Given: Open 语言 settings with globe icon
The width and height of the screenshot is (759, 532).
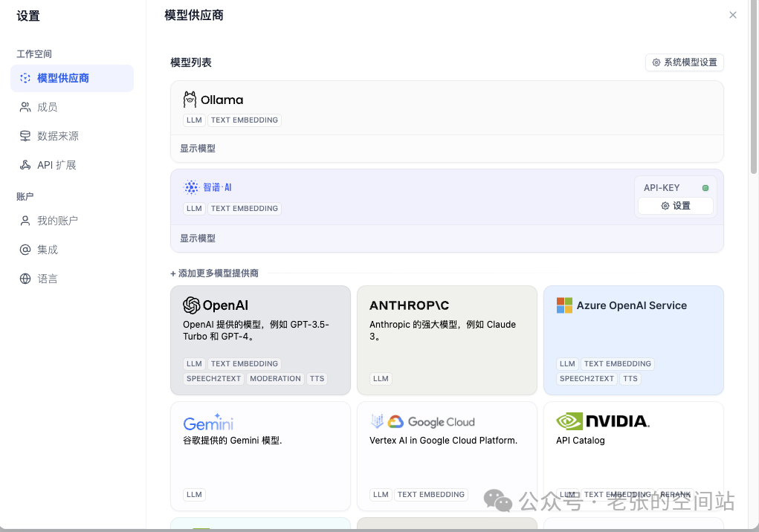Looking at the screenshot, I should coord(47,279).
